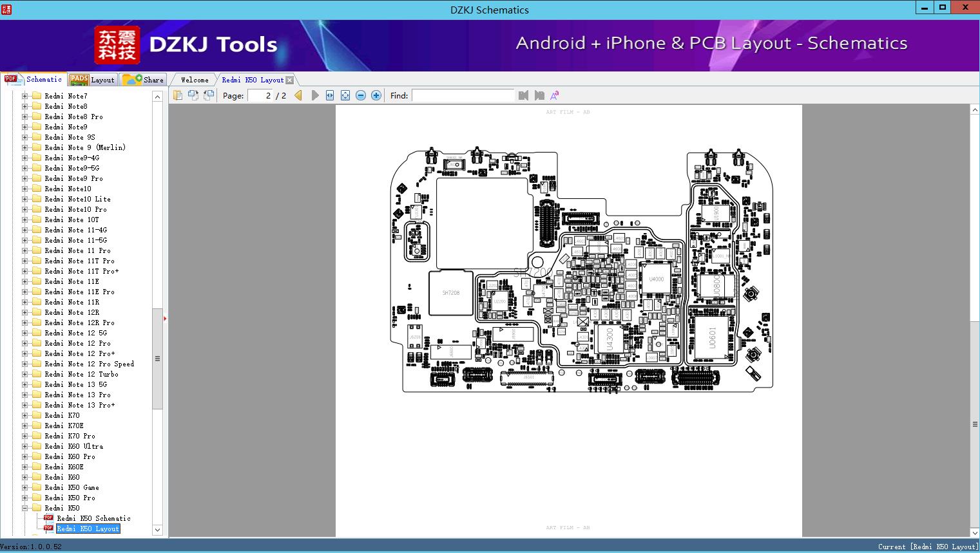
Task: Switch to the PADS Layout tab
Action: point(92,80)
